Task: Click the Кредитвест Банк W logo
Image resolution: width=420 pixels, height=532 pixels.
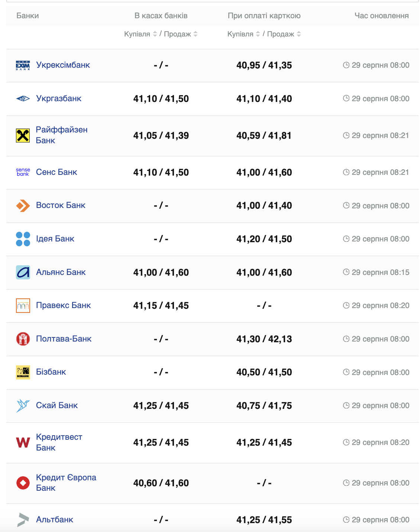Action: 23,442
